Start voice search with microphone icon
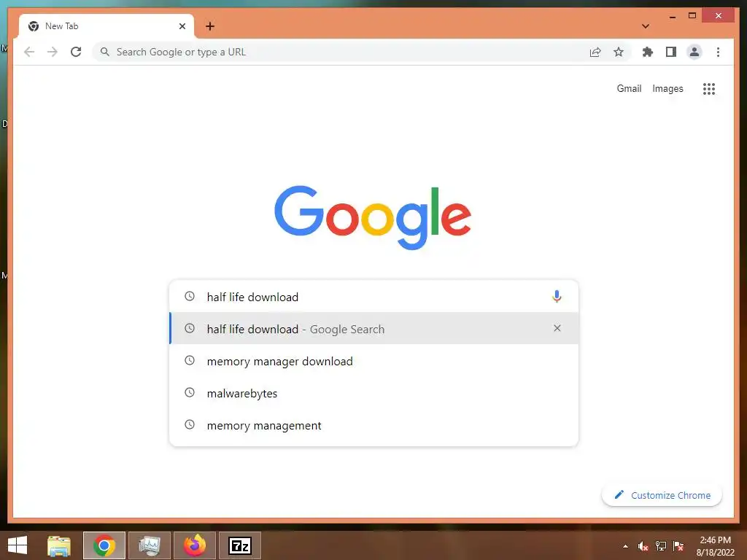The height and width of the screenshot is (560, 747). pyautogui.click(x=557, y=297)
